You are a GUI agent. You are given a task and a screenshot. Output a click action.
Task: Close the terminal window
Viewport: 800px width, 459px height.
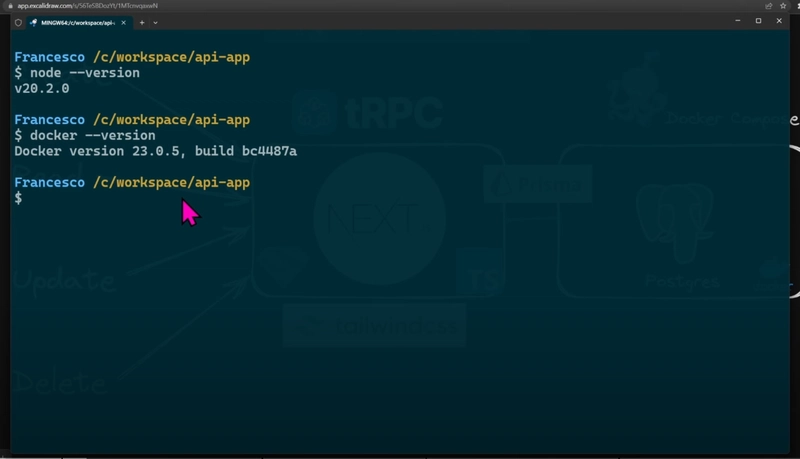tap(779, 21)
